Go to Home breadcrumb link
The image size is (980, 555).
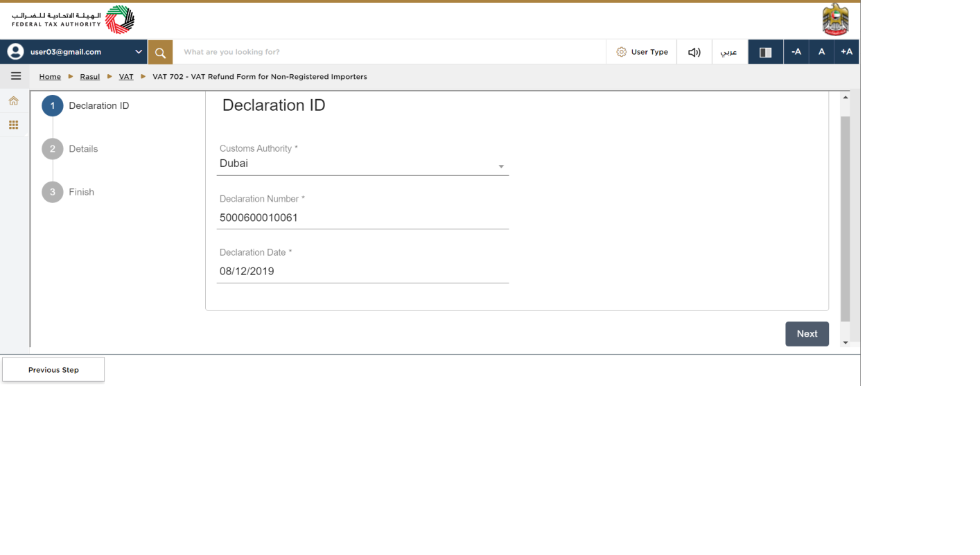pos(50,77)
